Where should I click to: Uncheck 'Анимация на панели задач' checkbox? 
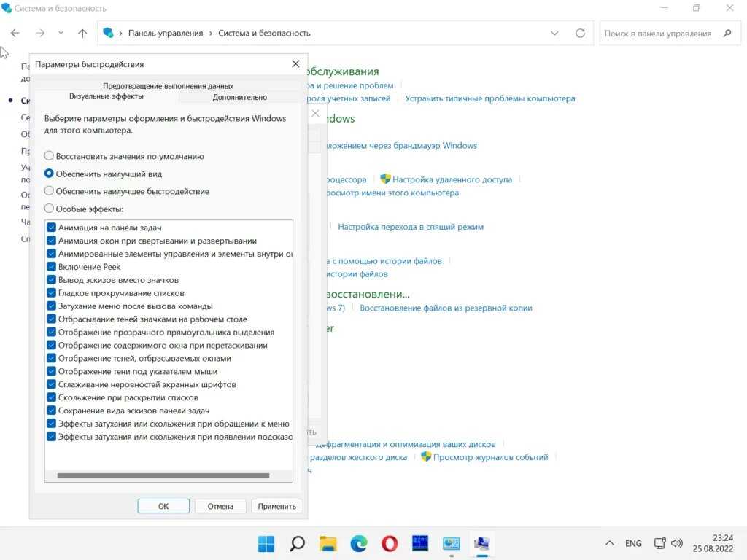click(x=52, y=227)
